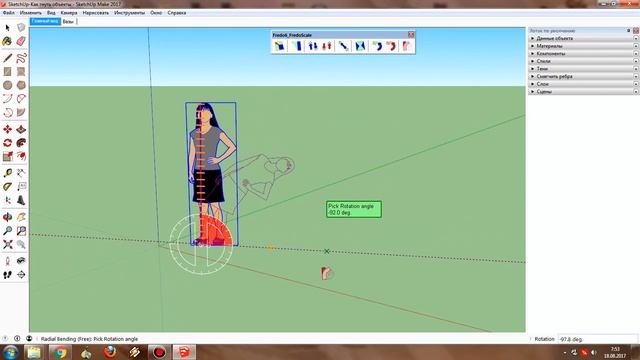Select the Circle tool

pos(7,85)
